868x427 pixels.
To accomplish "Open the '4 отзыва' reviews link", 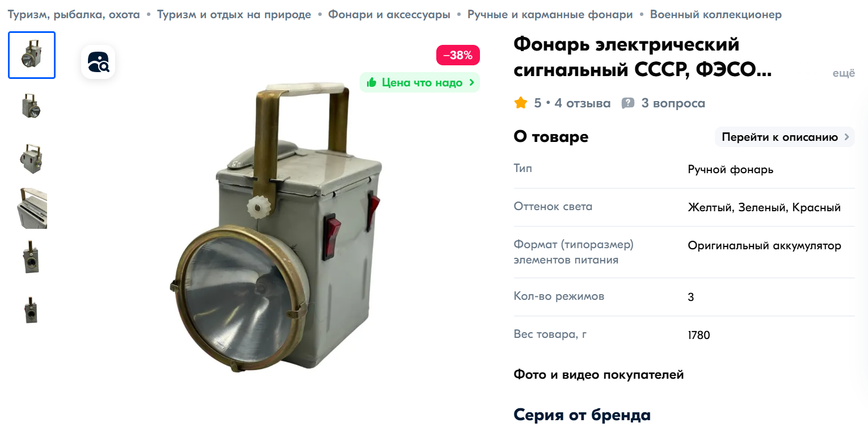I will (x=583, y=103).
